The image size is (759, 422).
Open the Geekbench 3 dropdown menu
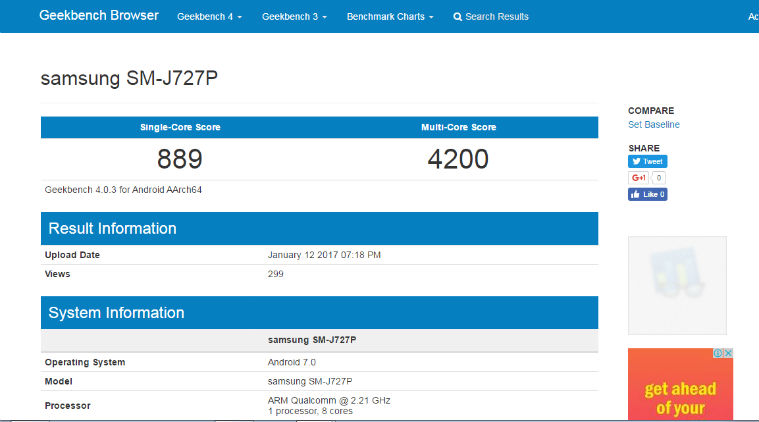coord(294,16)
